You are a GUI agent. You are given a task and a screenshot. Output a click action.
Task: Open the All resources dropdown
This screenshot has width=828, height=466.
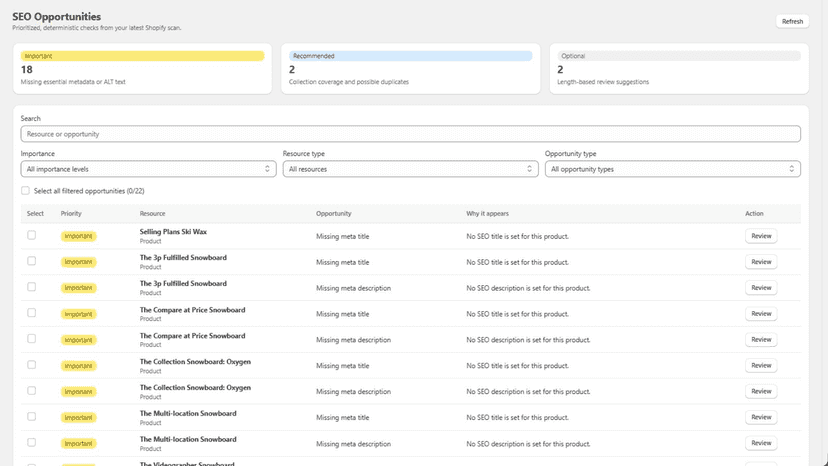click(410, 169)
